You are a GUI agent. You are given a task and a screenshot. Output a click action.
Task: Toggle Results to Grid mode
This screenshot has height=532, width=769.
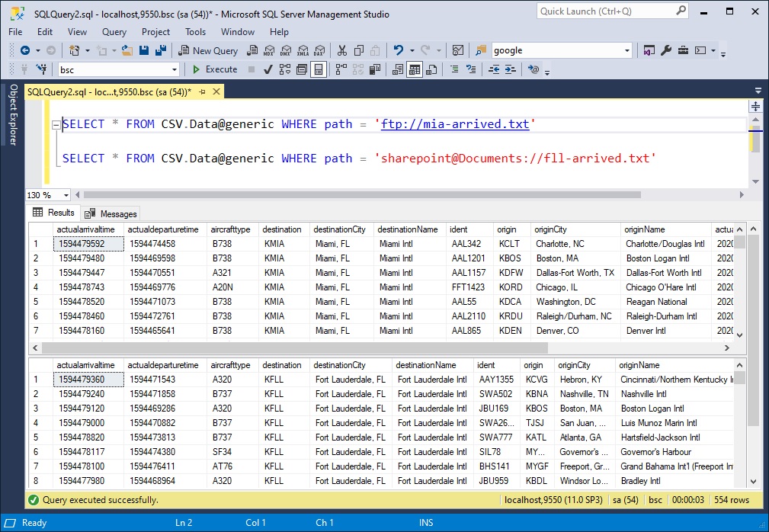pos(416,69)
